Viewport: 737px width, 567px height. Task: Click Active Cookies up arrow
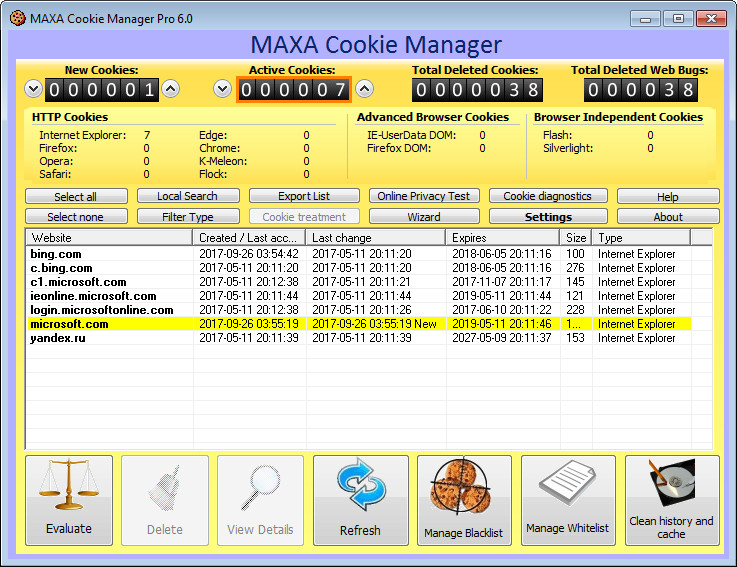(364, 88)
